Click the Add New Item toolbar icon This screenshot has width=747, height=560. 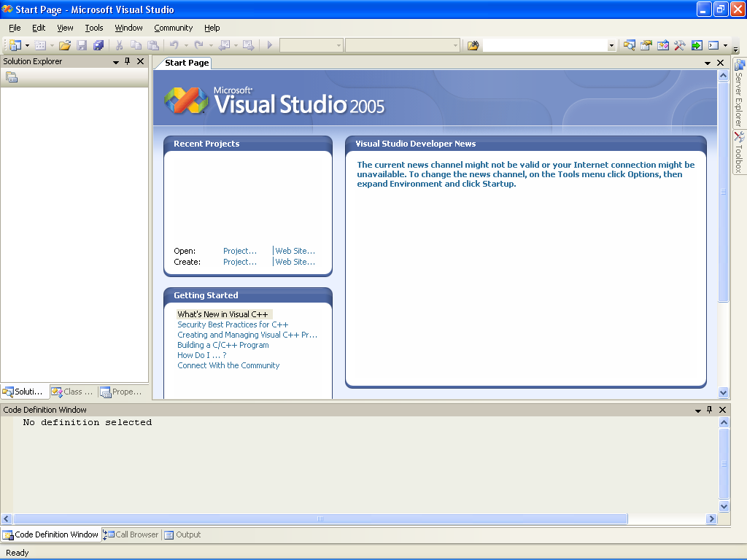click(x=41, y=45)
